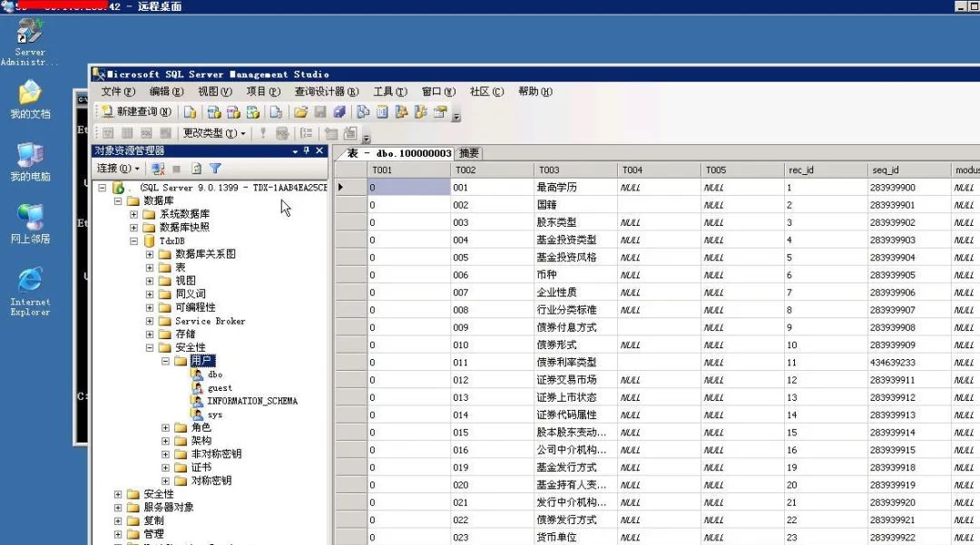Open Internet Explorer desktop icon
Viewport: 980px width, 545px height.
pyautogui.click(x=30, y=291)
